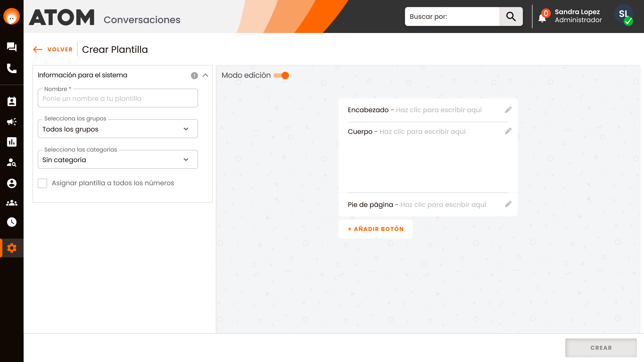Check Asignar plantilla a todos los números
The width and height of the screenshot is (644, 362).
(x=42, y=183)
